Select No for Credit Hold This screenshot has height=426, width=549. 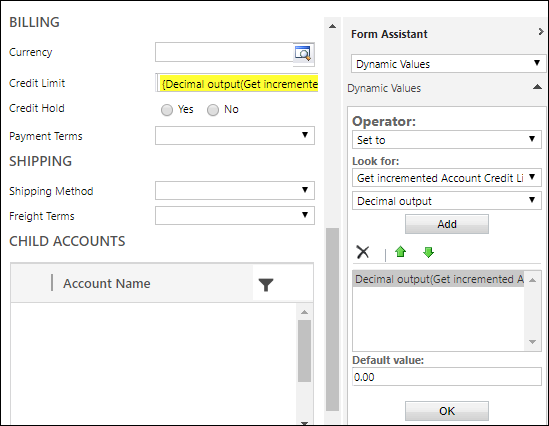point(213,110)
